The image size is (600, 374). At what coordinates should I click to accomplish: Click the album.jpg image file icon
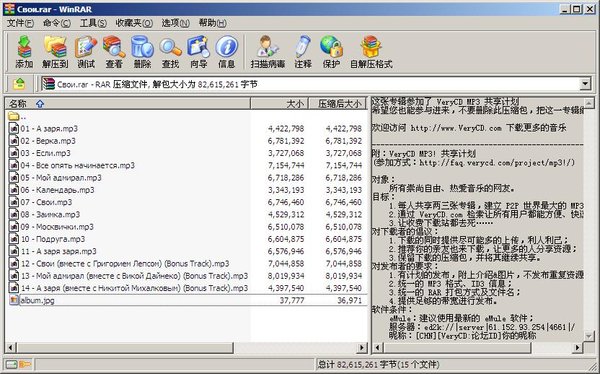coord(14,300)
